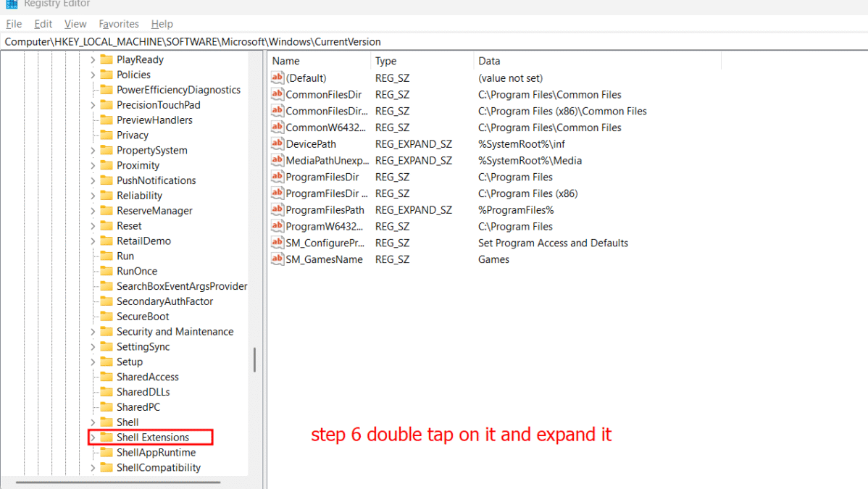Open the View menu
This screenshot has height=489, width=868.
pos(75,24)
